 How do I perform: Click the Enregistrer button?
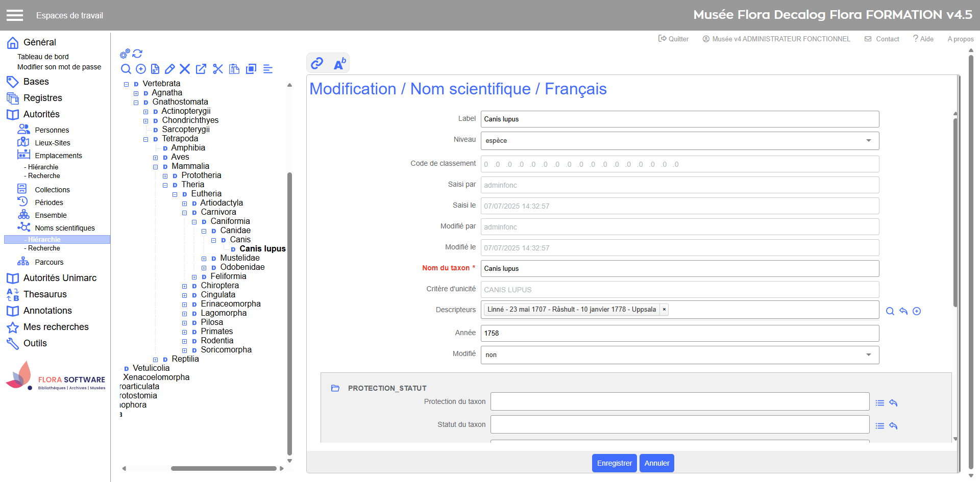pyautogui.click(x=614, y=463)
